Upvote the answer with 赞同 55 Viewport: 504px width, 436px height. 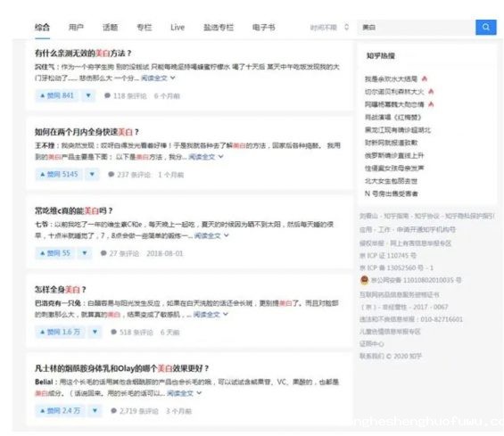tap(55, 253)
